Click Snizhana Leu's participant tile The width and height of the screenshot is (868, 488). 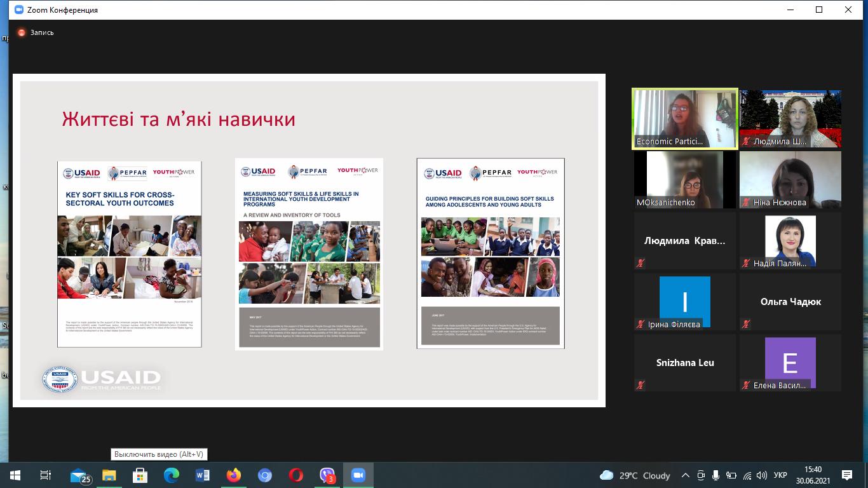click(x=684, y=362)
